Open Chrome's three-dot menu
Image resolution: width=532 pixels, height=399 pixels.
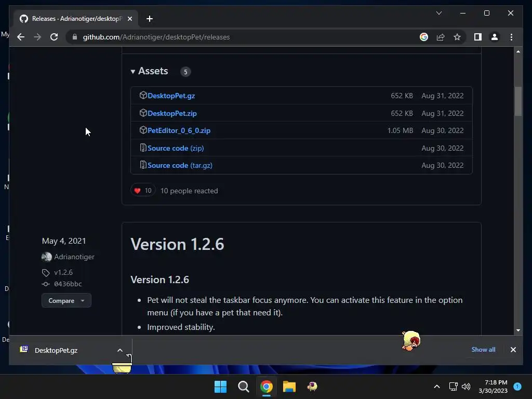[x=511, y=37]
